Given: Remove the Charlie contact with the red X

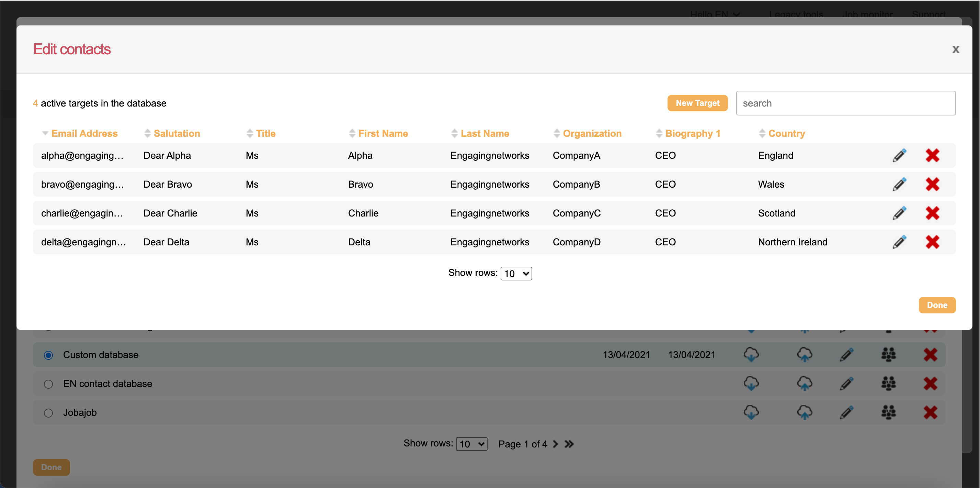Looking at the screenshot, I should click(933, 213).
